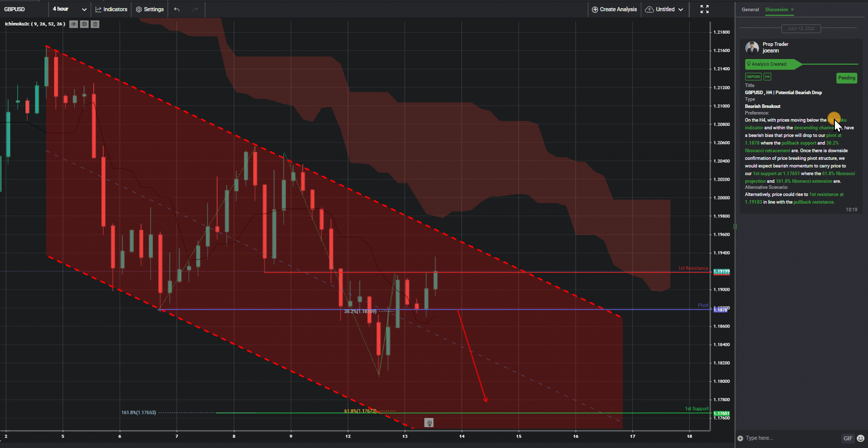Switch to the General tab
The height and width of the screenshot is (448, 868).
click(x=750, y=10)
